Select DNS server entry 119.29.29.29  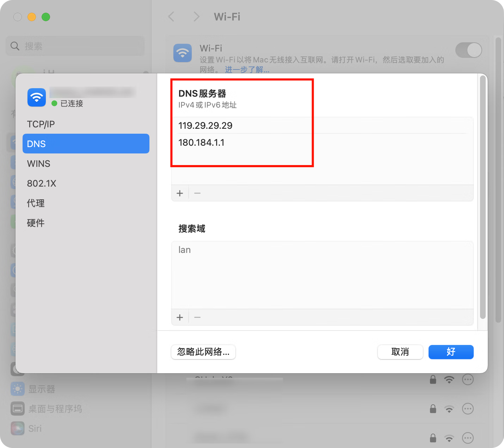click(205, 126)
